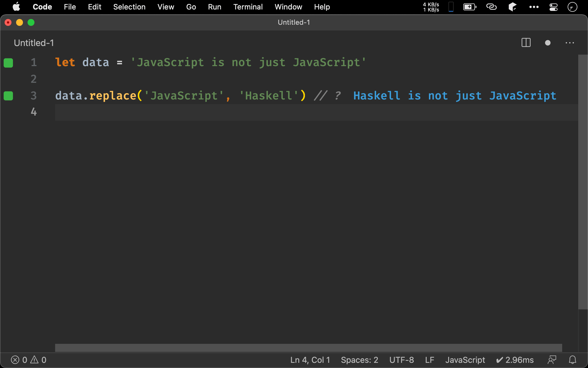Click line number 2 in gutter
588x368 pixels.
[x=34, y=79]
